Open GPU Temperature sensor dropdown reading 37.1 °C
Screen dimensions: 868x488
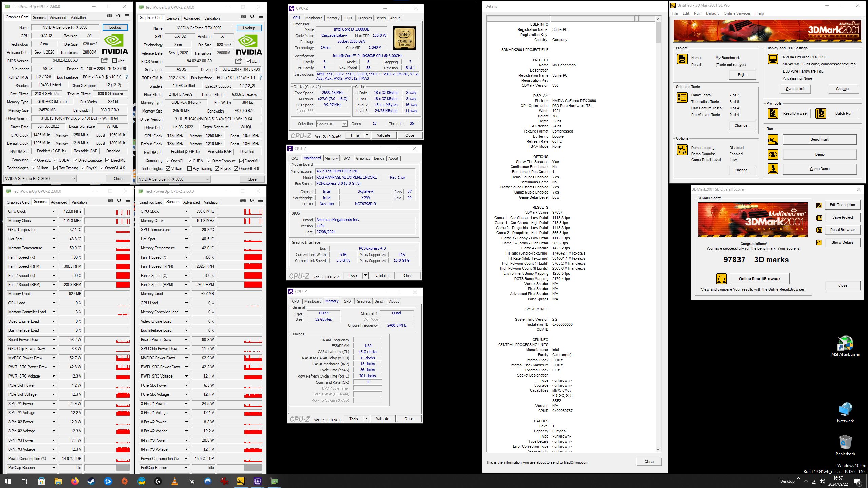[x=54, y=230]
